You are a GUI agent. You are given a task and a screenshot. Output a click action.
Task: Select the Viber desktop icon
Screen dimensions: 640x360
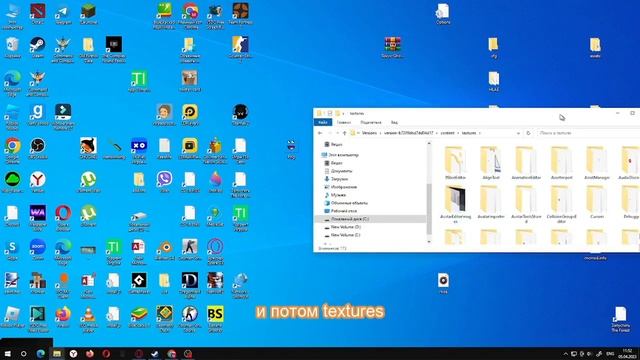coord(164,182)
